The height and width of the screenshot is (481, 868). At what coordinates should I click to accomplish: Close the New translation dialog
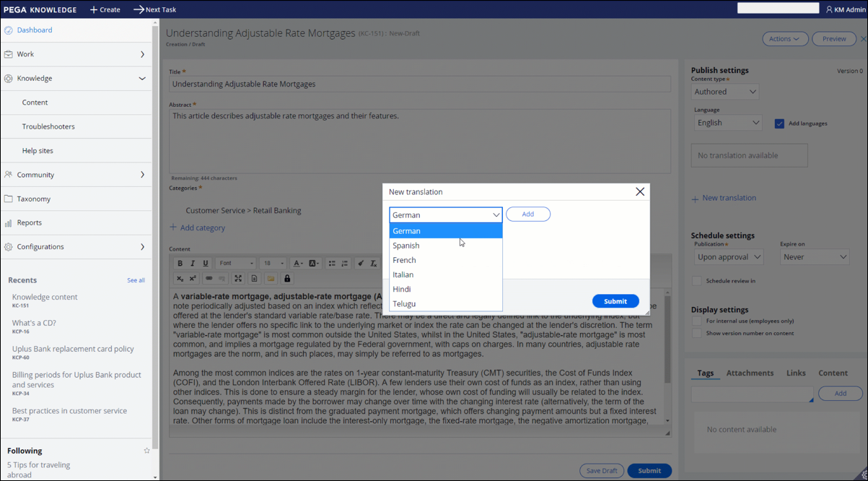[639, 192]
